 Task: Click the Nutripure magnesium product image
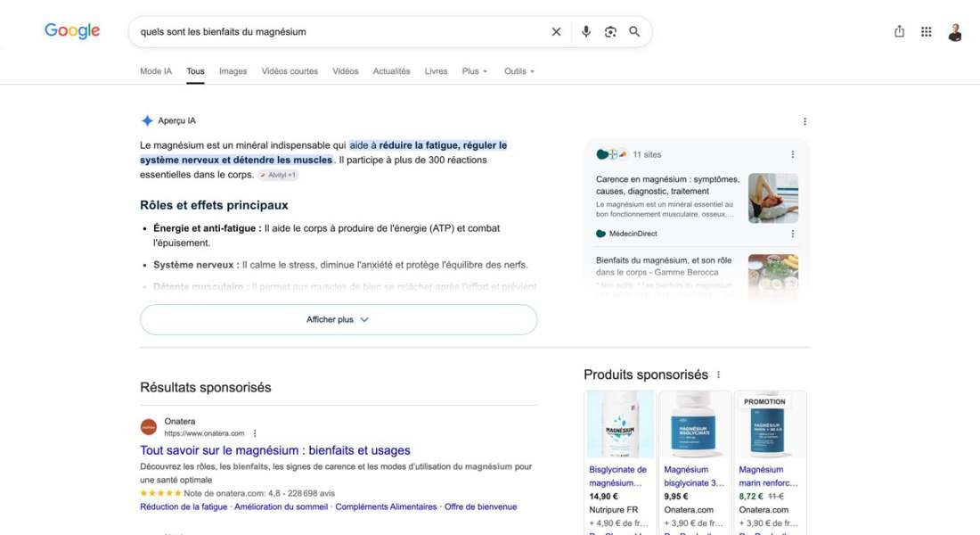620,424
